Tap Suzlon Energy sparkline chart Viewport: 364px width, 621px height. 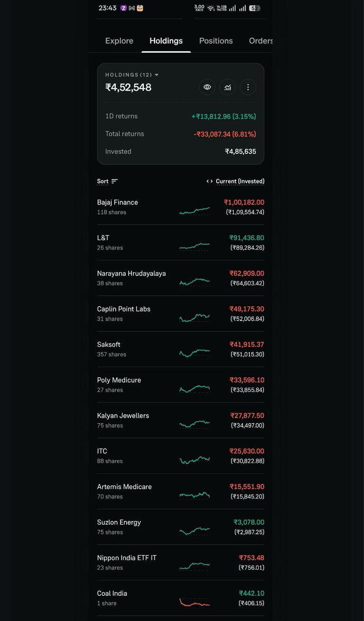(194, 530)
